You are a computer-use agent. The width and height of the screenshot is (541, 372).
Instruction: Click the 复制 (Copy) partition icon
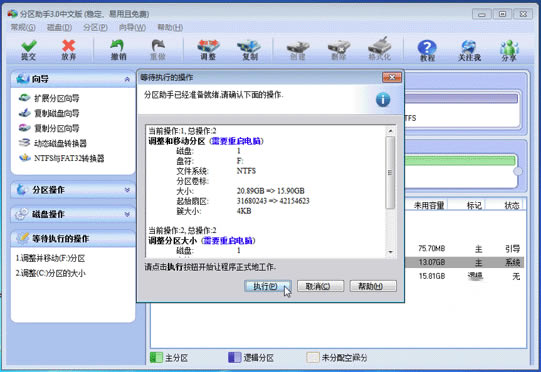click(249, 50)
